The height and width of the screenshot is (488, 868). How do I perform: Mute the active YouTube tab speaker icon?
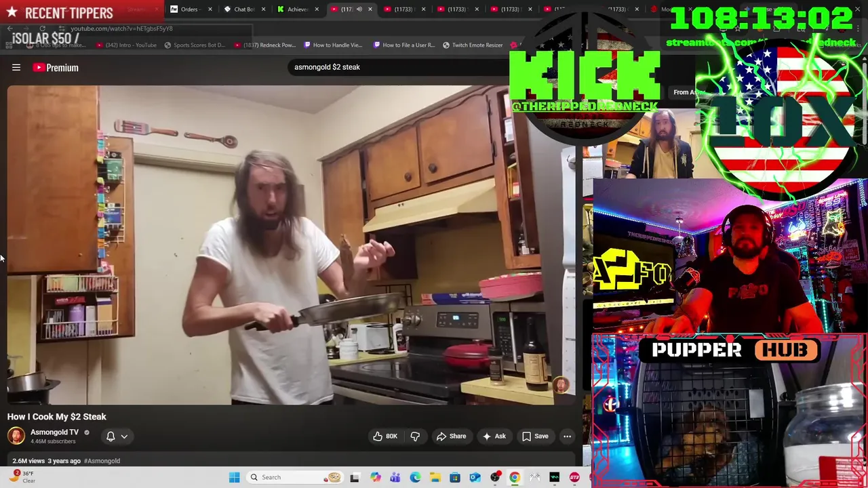tap(359, 9)
